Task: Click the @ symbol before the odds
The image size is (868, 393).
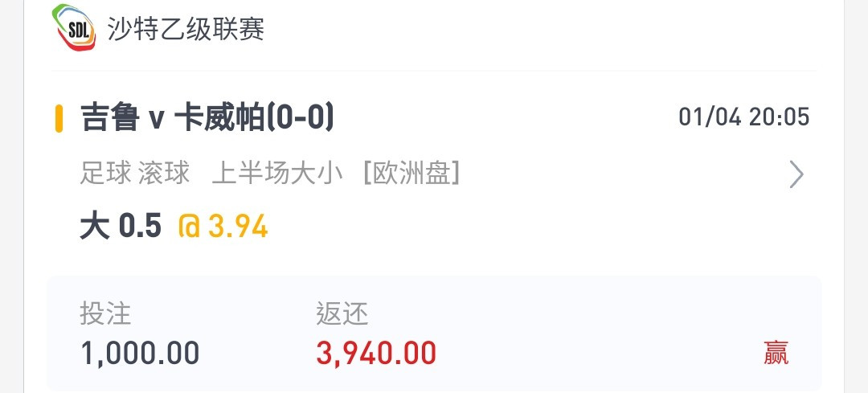Action: (x=189, y=227)
